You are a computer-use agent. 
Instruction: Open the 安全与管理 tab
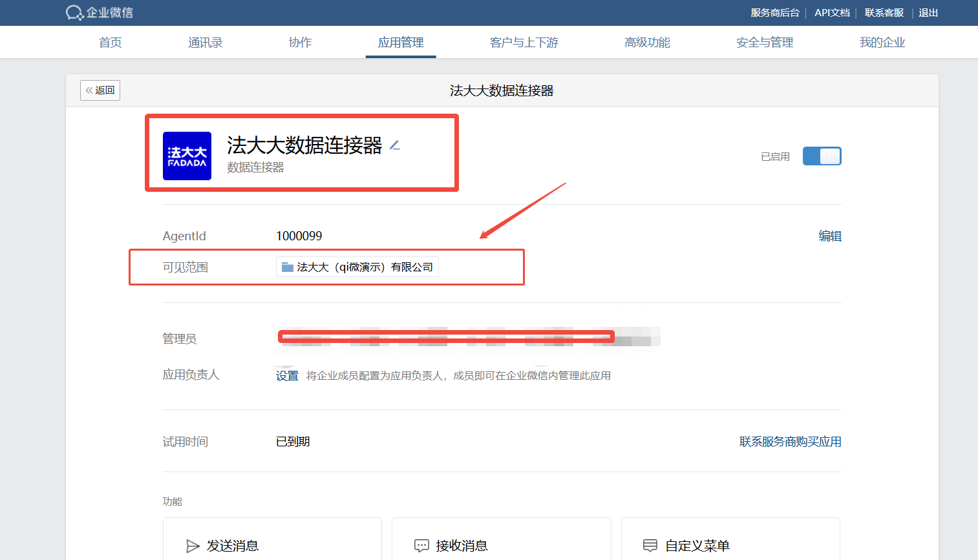pyautogui.click(x=765, y=42)
